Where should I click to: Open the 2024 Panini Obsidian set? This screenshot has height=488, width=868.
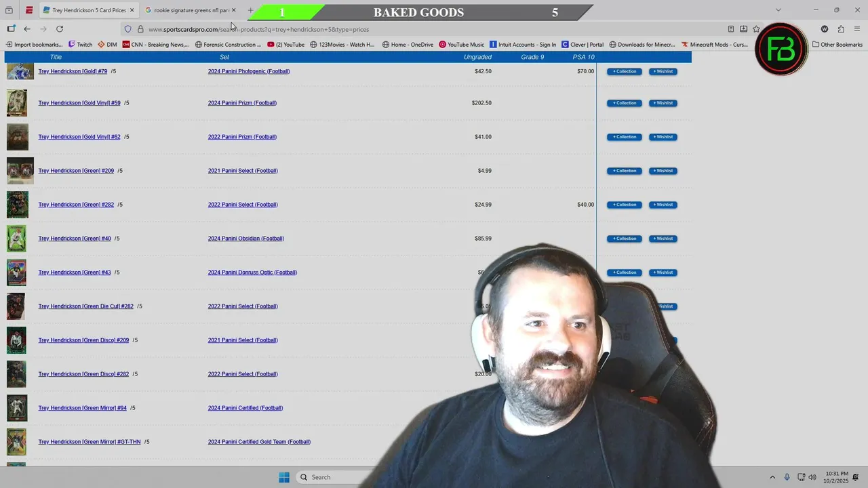[246, 239]
